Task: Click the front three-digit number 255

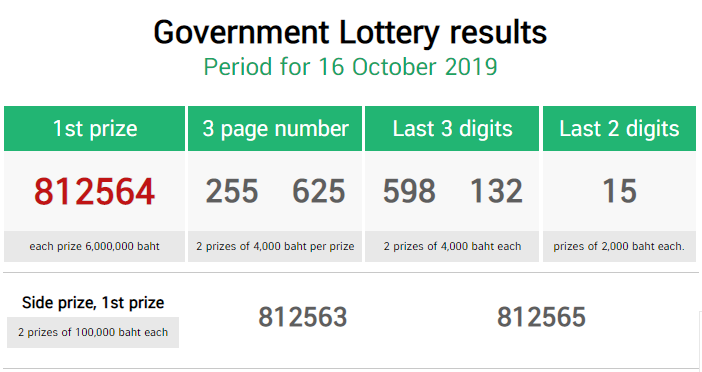Action: [x=232, y=191]
